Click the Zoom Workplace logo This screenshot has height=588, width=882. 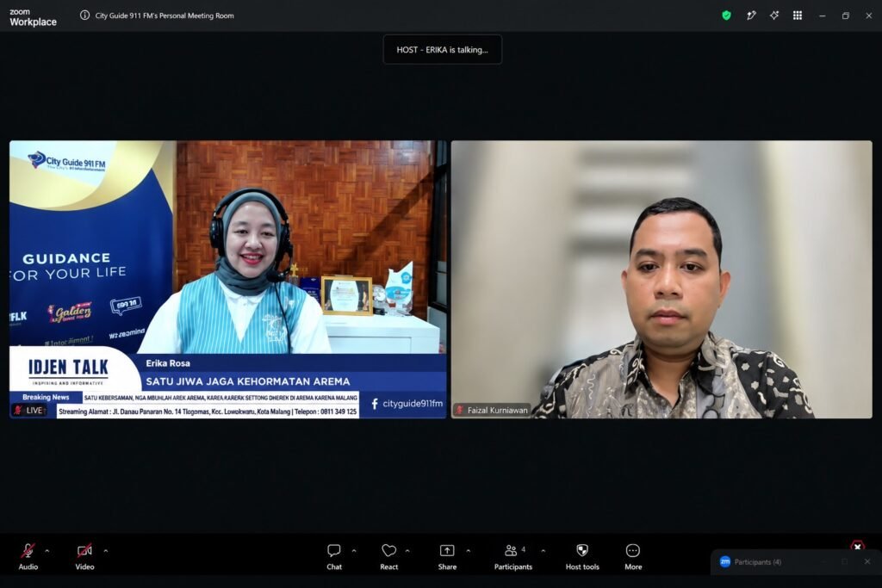pos(33,17)
